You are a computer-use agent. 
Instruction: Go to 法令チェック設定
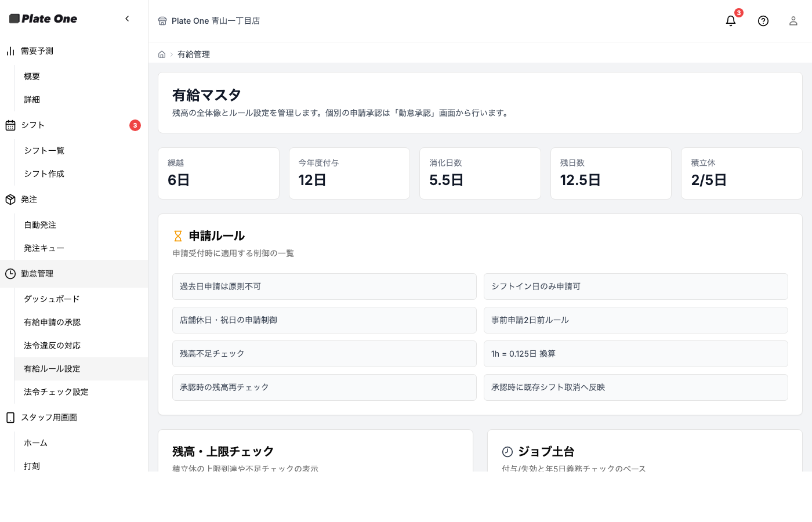click(x=81, y=392)
